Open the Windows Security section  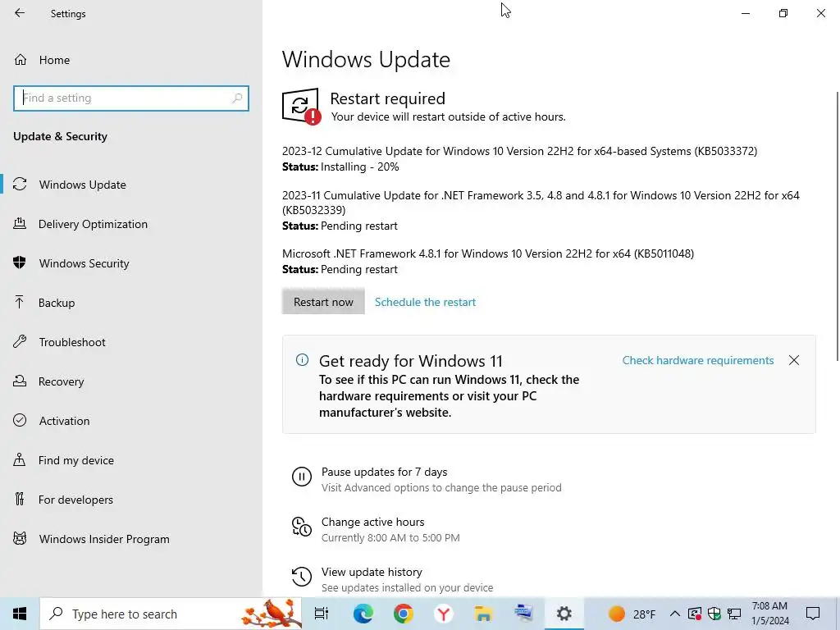pos(84,263)
